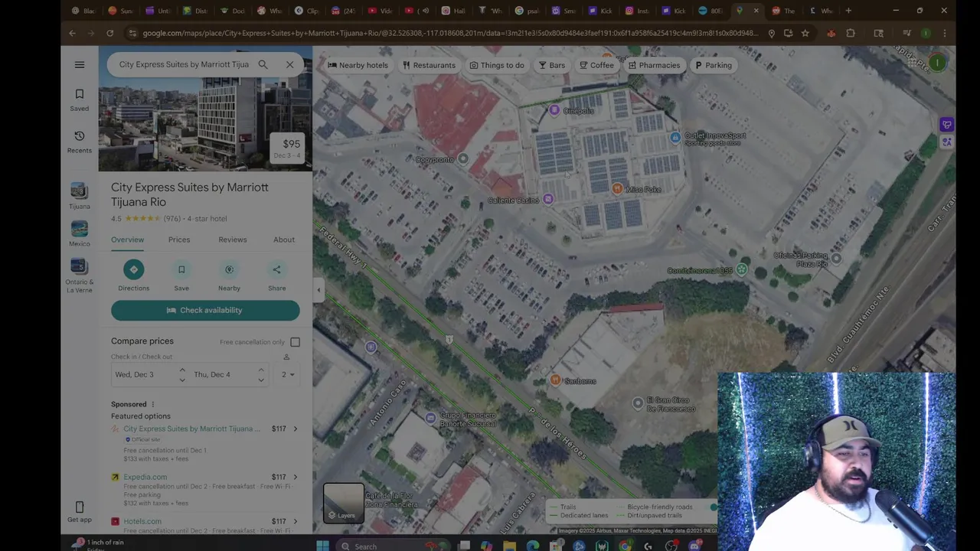Switch to the Prices tab

coord(179,240)
